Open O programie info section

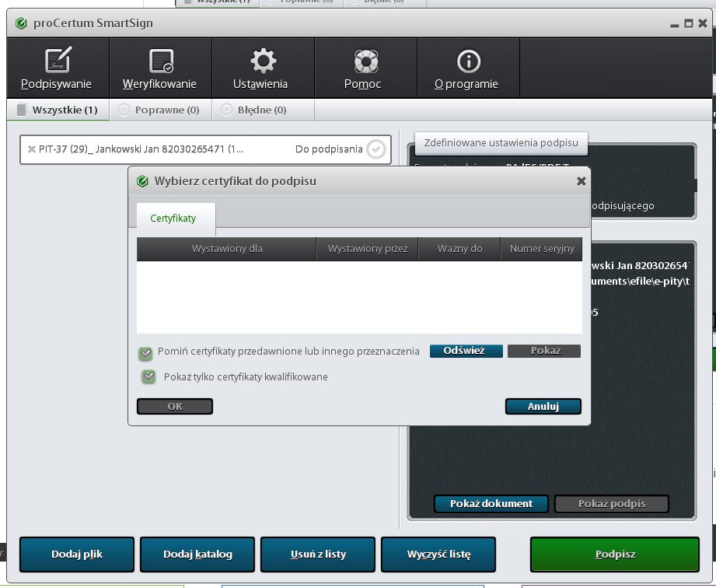click(467, 68)
